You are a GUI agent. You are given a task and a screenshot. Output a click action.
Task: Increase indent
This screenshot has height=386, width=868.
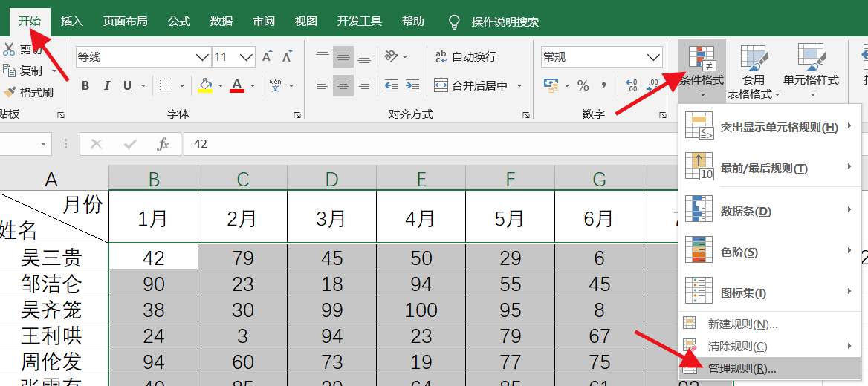coord(412,85)
